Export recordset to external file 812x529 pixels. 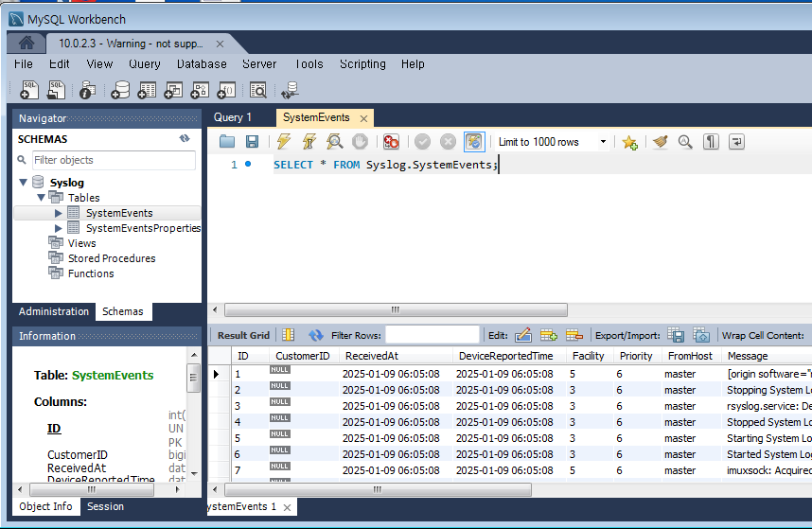pos(676,335)
